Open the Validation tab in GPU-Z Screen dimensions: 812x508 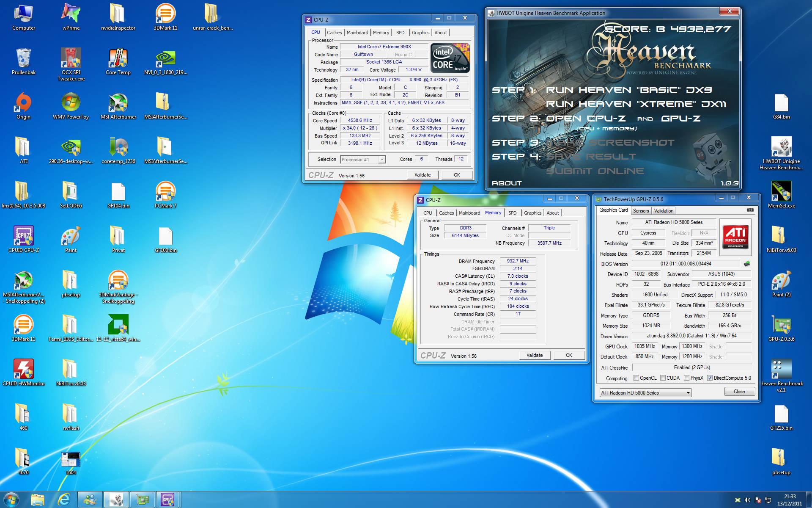pos(664,211)
